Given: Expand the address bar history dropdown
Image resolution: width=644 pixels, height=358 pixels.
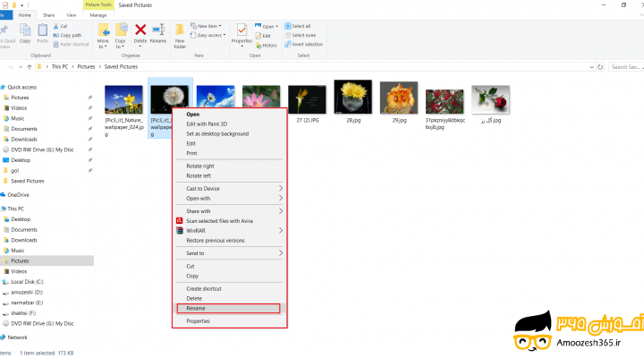Looking at the screenshot, I should coord(591,67).
